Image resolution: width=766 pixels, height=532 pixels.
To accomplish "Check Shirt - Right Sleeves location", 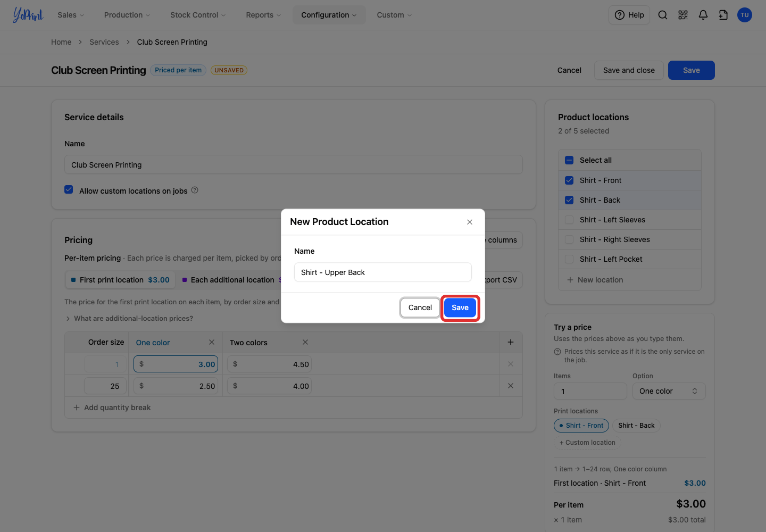I will coord(569,239).
